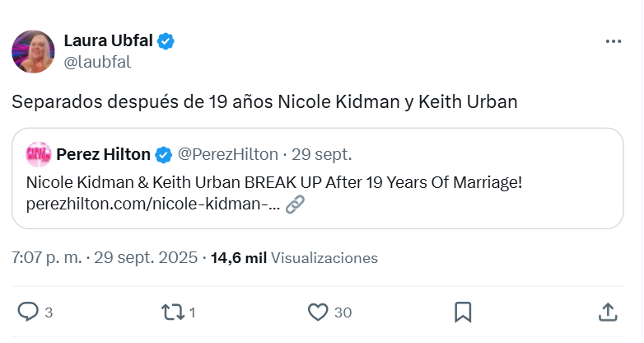Reply to the tweet via comment icon
The image size is (644, 343).
pos(28,312)
